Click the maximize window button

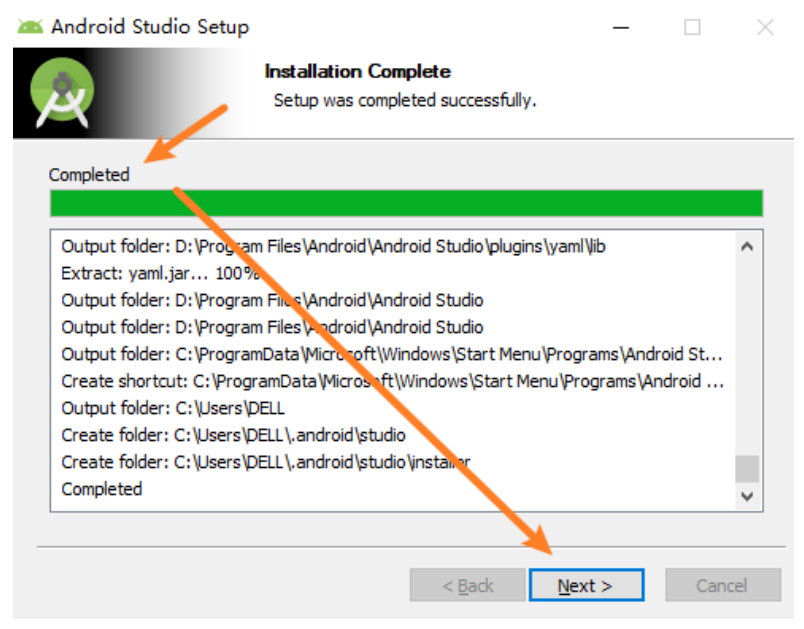692,27
